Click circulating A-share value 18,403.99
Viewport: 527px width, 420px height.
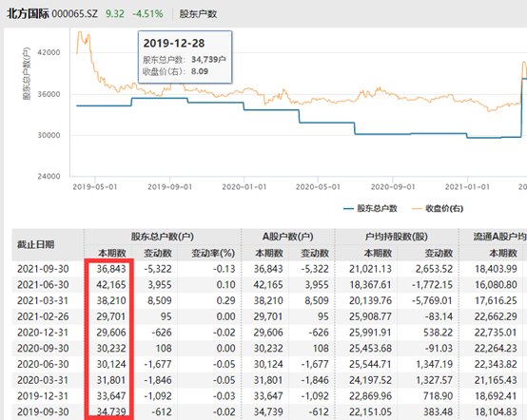coord(496,269)
